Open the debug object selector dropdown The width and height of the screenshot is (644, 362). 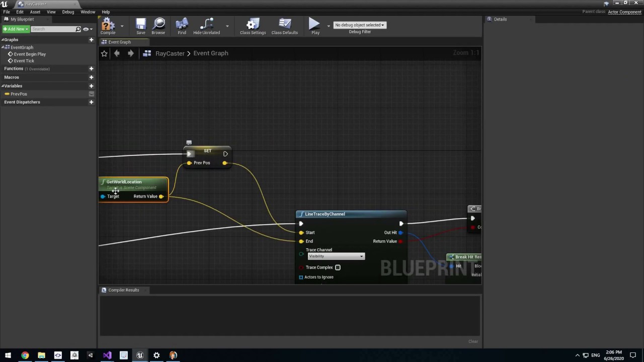pyautogui.click(x=360, y=25)
